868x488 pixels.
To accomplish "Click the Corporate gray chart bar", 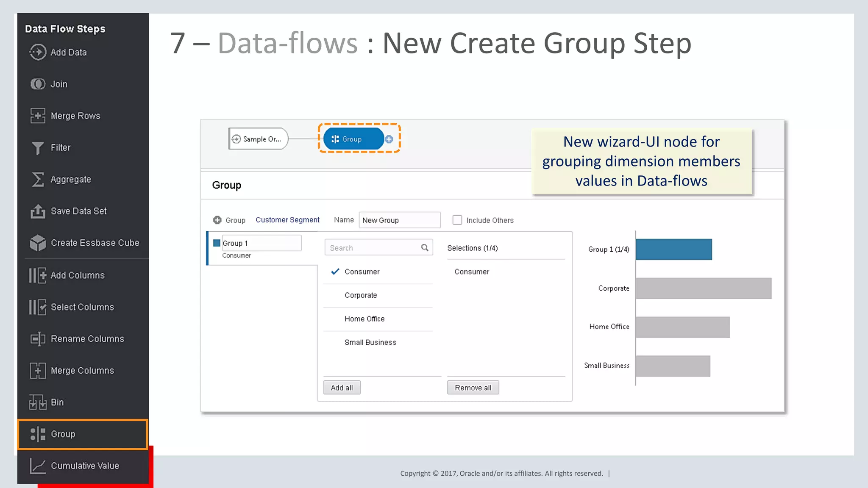I will (704, 288).
